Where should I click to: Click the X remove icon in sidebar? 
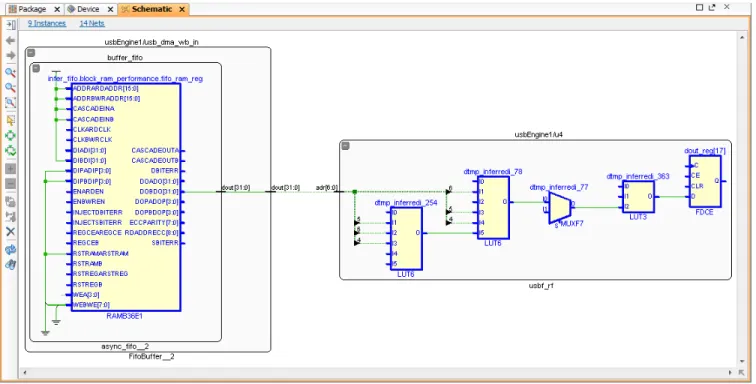point(10,232)
